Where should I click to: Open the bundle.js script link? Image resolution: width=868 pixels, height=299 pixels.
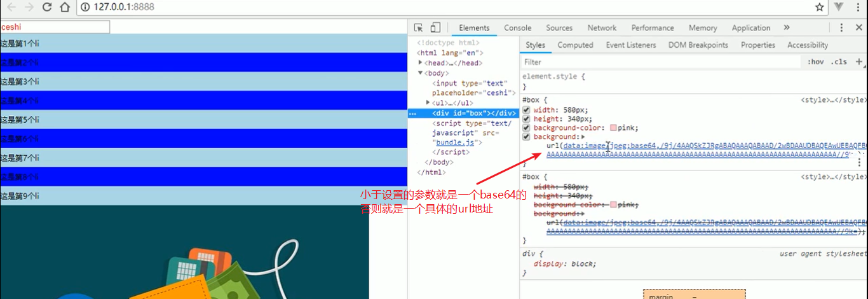click(454, 143)
